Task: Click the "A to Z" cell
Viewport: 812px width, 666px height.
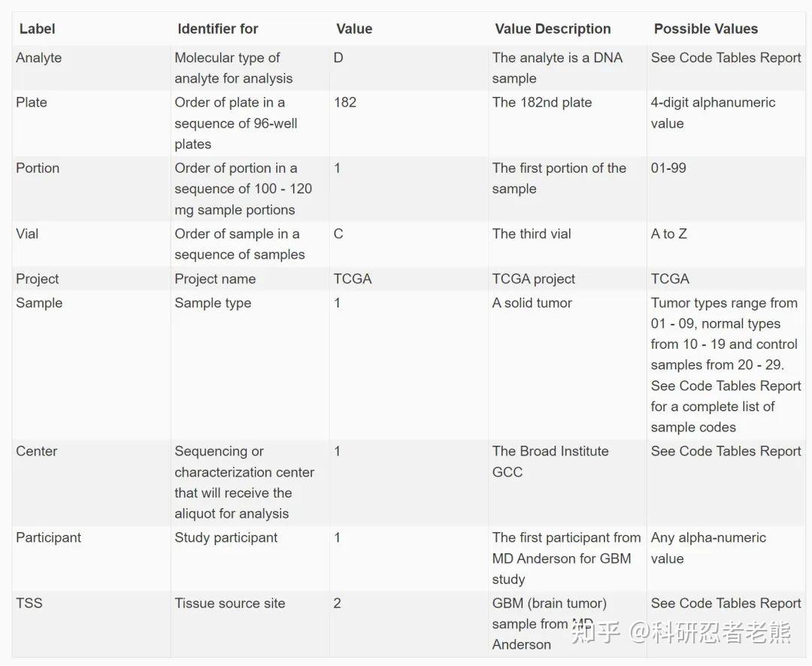Action: (668, 234)
